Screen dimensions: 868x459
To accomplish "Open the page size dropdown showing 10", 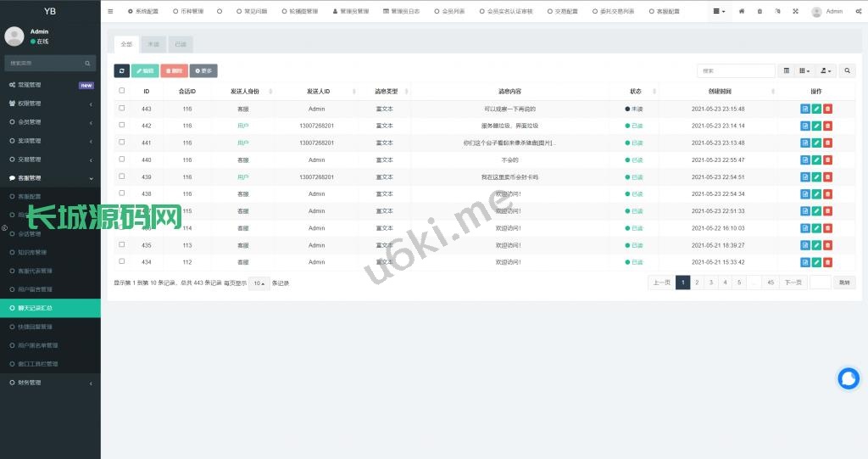I will point(259,283).
